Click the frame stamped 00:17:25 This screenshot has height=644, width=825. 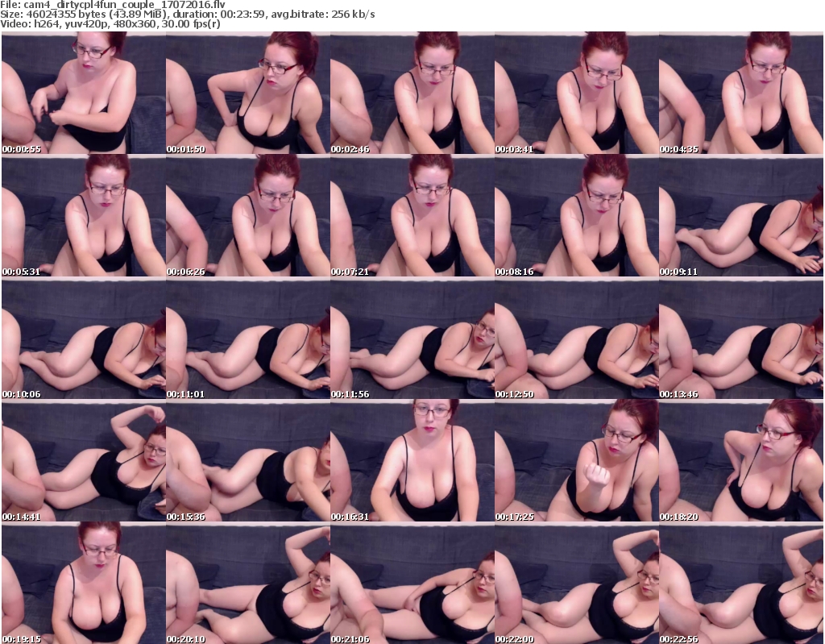577,461
